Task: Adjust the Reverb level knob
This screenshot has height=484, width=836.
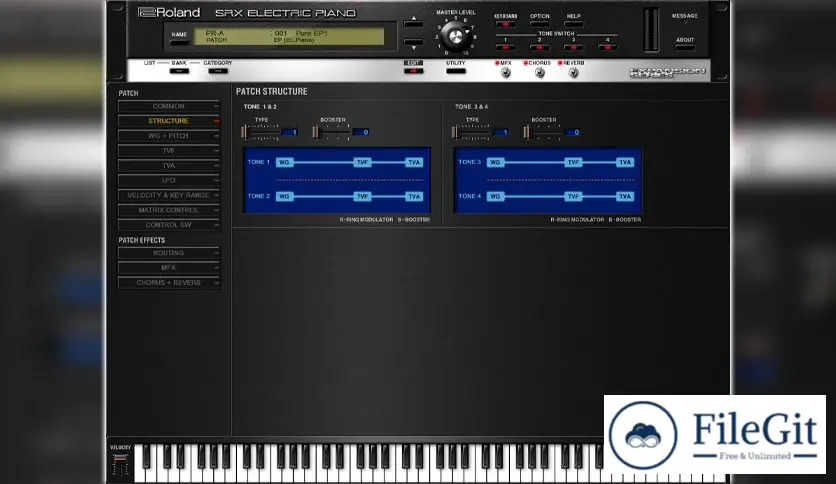Action: pyautogui.click(x=574, y=73)
